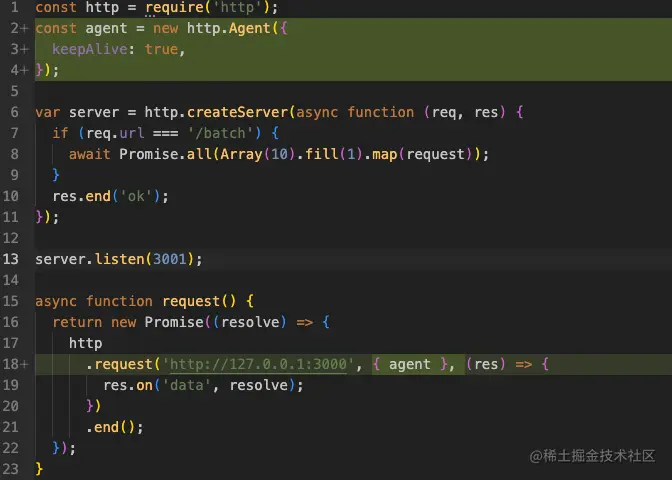Click 'server.listen' on line 13
Viewport: 672px width, 480px height.
(x=90, y=259)
